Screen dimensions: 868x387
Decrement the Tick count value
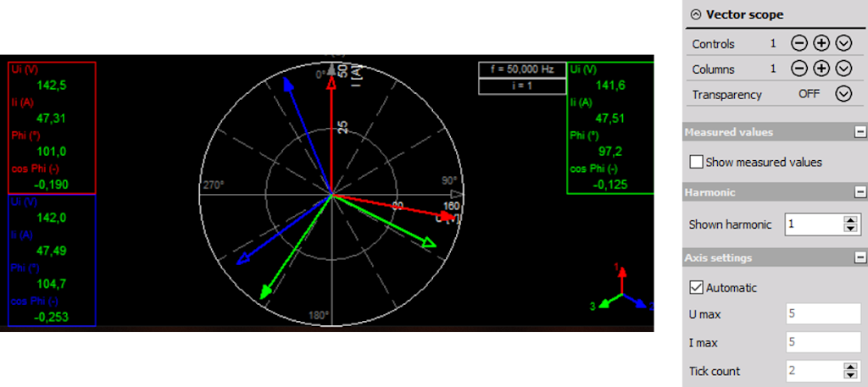click(851, 376)
